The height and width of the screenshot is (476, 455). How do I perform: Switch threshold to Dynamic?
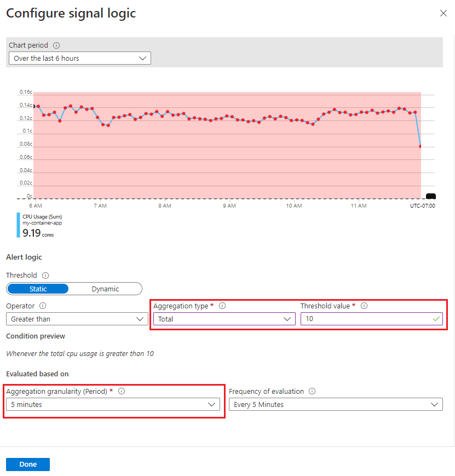tap(105, 289)
